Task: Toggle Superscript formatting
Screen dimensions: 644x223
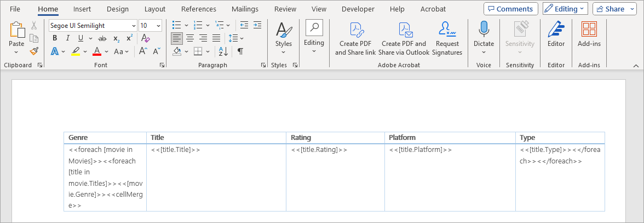Action: coord(129,38)
